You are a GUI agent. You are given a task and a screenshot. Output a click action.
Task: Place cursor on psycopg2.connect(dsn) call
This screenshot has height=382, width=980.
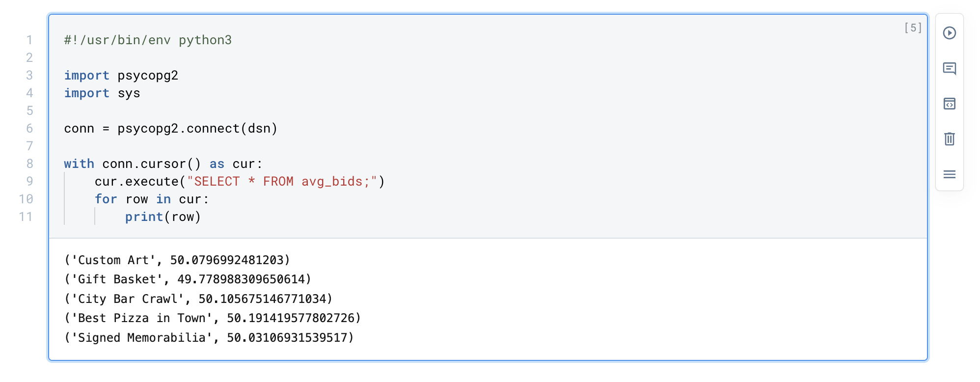point(197,128)
